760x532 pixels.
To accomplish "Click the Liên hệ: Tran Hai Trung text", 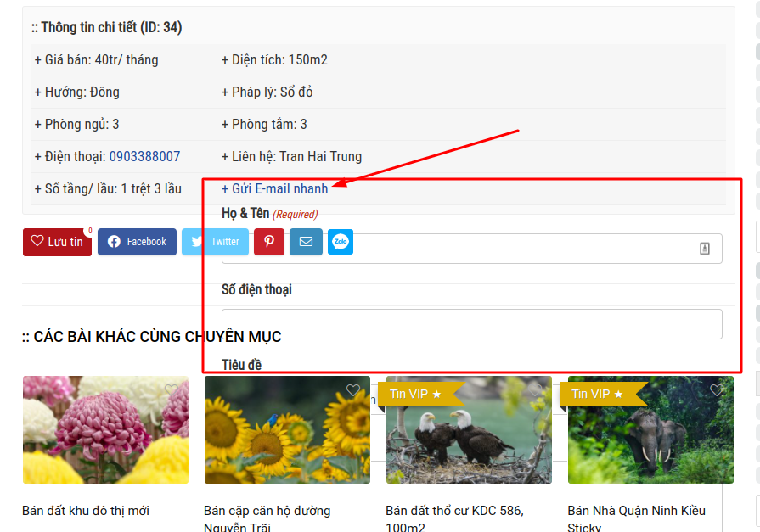I will 292,156.
